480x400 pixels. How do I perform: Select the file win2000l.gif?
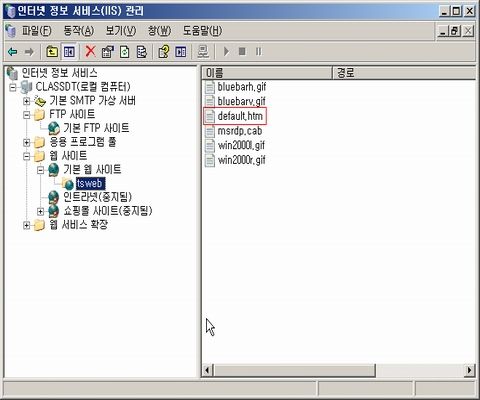pyautogui.click(x=241, y=146)
